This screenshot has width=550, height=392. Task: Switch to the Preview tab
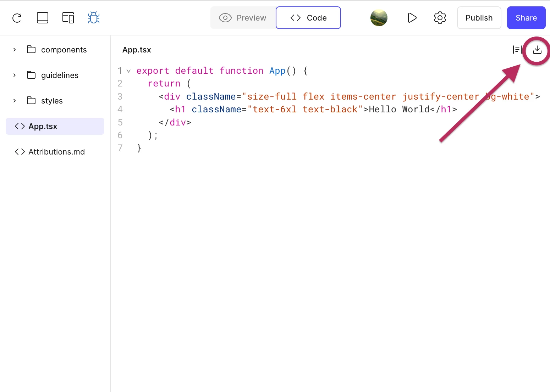point(243,18)
